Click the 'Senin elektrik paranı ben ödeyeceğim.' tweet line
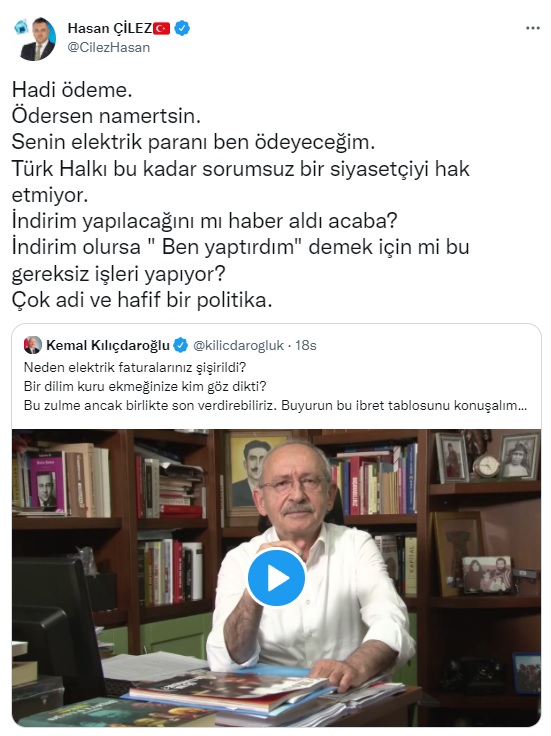 click(x=193, y=142)
